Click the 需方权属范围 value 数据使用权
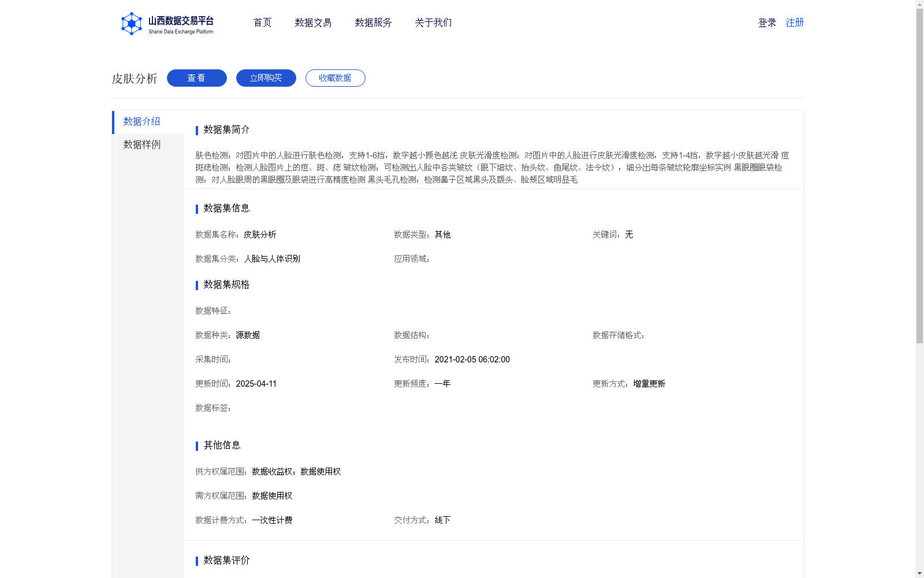924x578 pixels. pyautogui.click(x=272, y=496)
